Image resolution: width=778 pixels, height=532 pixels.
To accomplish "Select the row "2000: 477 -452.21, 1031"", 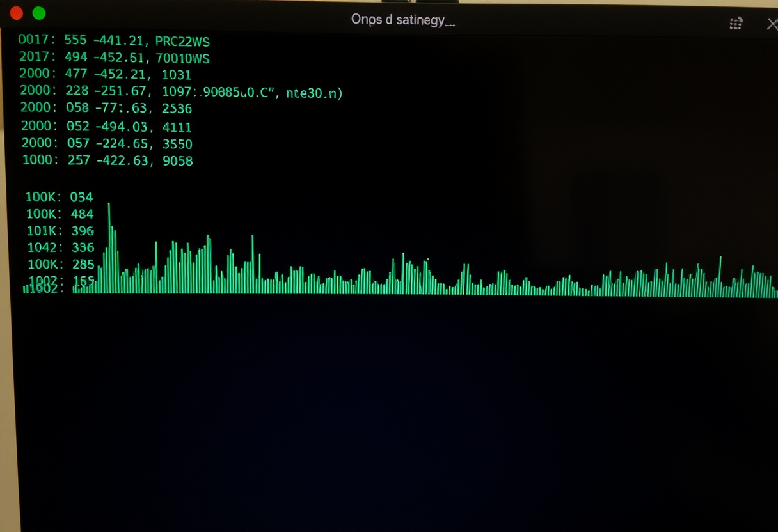I will 106,75.
